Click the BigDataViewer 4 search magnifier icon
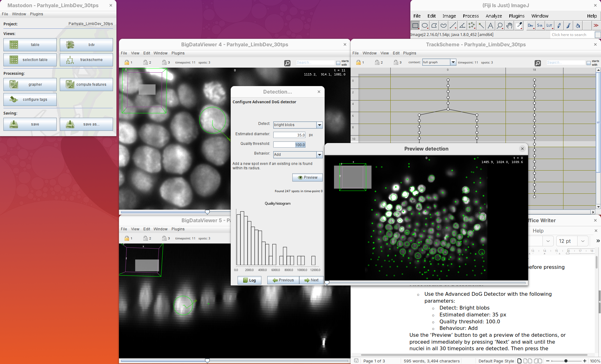This screenshot has width=601, height=364. pyautogui.click(x=287, y=63)
